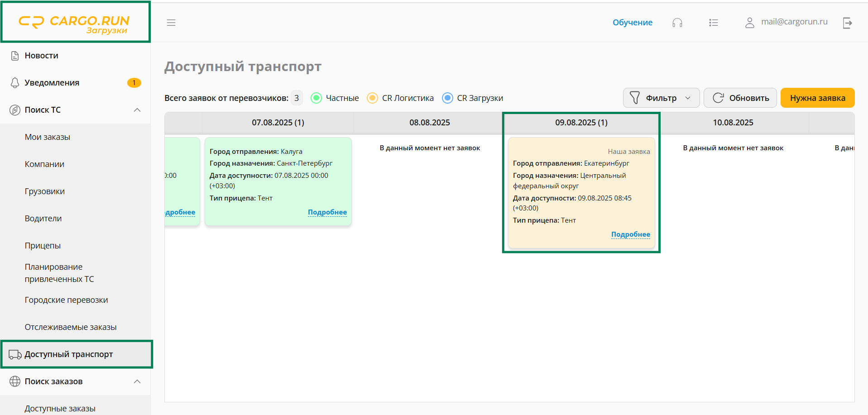Toggle the Частные radio filter
Viewport: 868px width, 415px height.
(316, 98)
